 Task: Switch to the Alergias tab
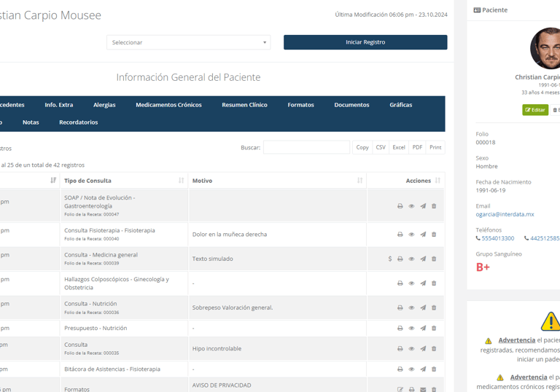[x=104, y=105]
